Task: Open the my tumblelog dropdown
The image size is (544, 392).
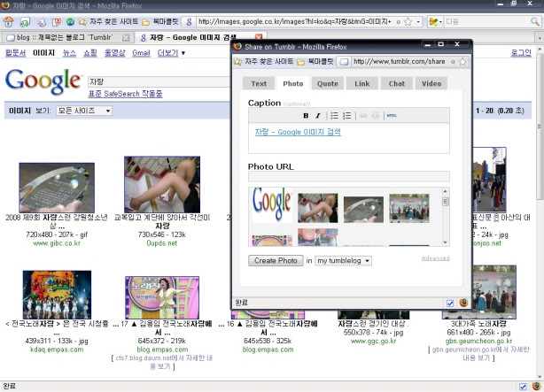Action: (x=343, y=261)
